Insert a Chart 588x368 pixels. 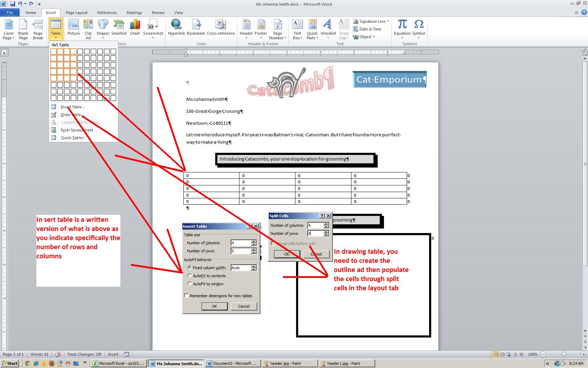tap(135, 27)
